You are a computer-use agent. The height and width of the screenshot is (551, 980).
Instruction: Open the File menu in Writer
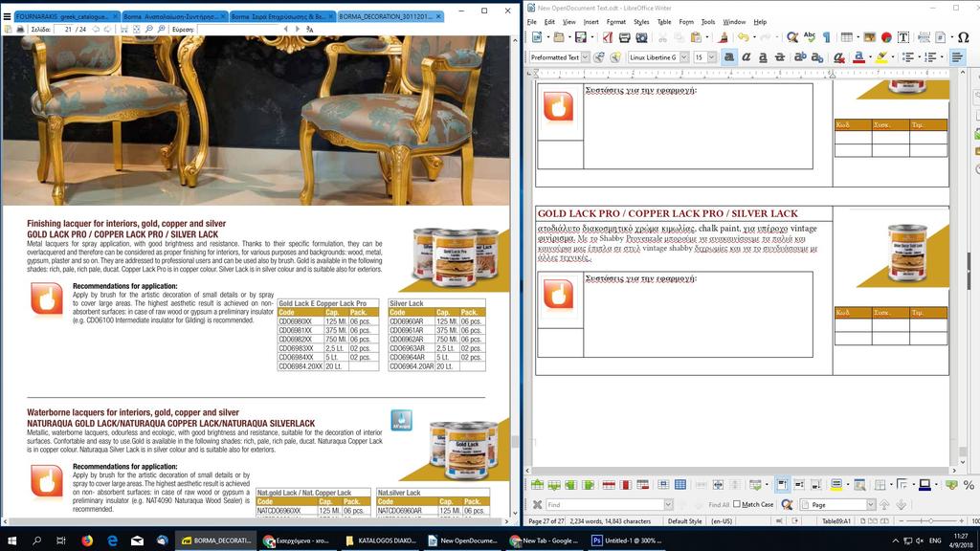532,22
